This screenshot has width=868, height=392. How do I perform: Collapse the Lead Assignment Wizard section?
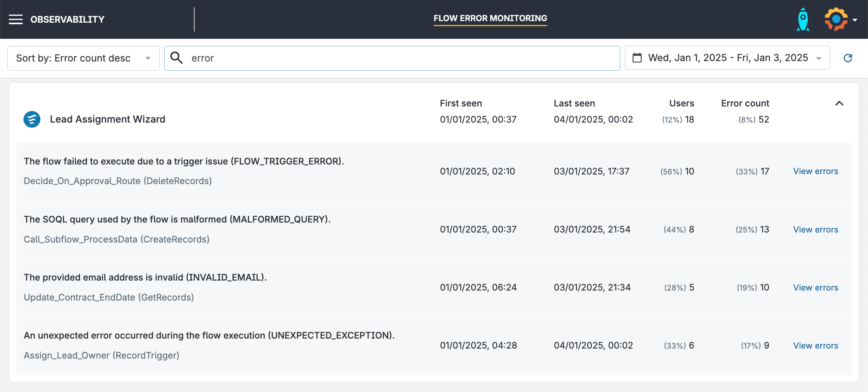pos(840,103)
